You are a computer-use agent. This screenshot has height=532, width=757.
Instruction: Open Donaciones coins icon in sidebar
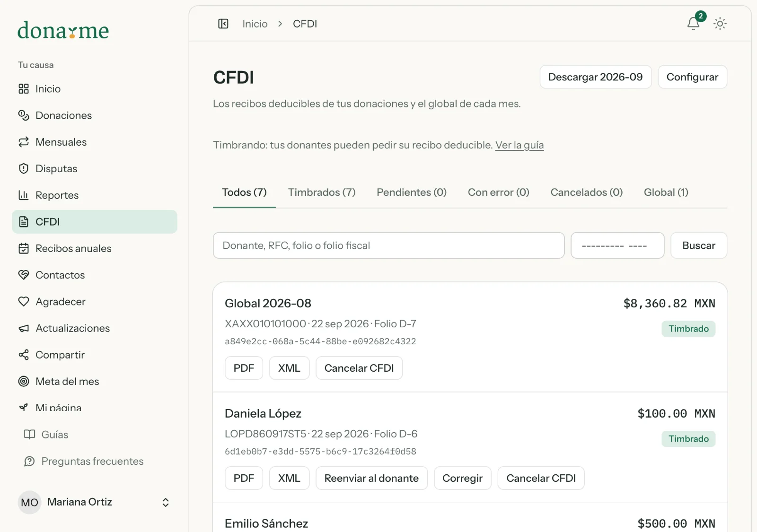(x=24, y=115)
